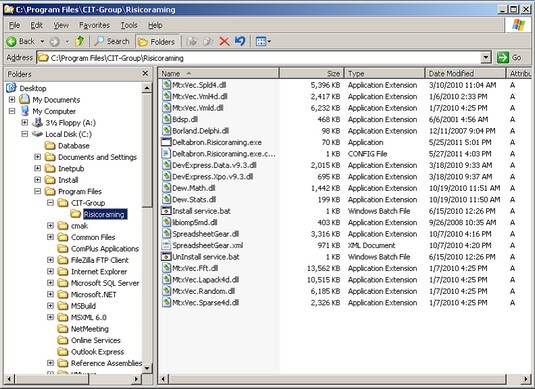Image resolution: width=535 pixels, height=389 pixels.
Task: Expand the FileZilla FTP Client node
Action: click(x=50, y=260)
